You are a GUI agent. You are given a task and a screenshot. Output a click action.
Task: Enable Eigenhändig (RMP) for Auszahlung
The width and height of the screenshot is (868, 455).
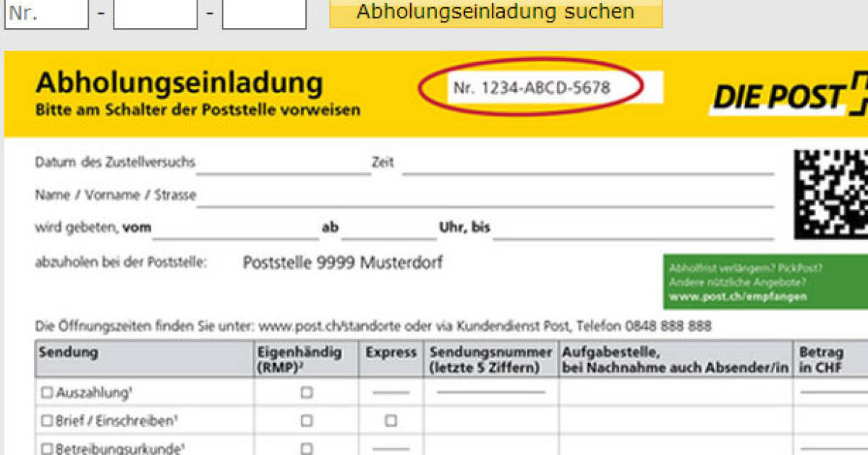[306, 393]
